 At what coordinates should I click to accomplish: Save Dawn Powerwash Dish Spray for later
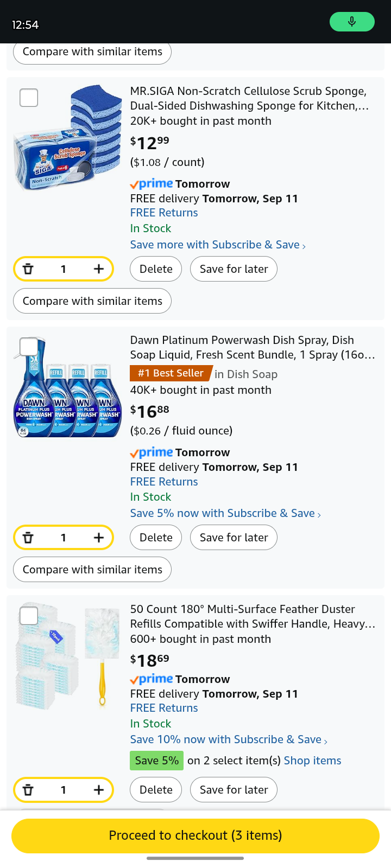click(x=234, y=538)
